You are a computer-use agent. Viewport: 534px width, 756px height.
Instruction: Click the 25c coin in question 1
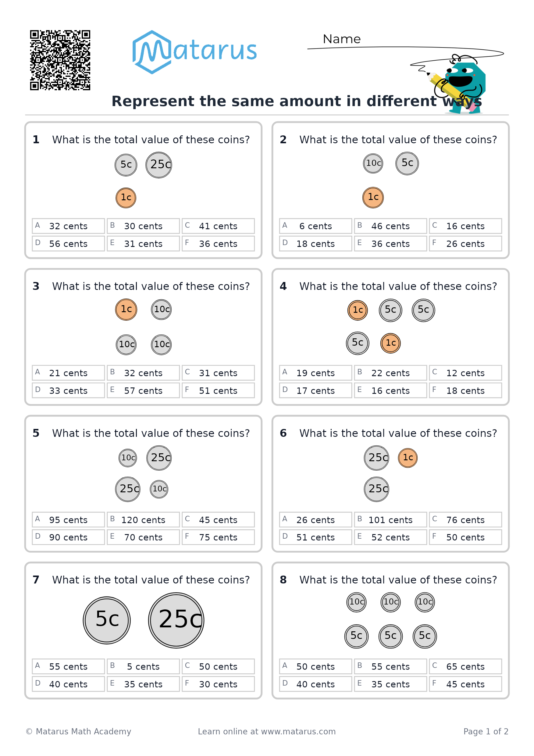pyautogui.click(x=159, y=165)
